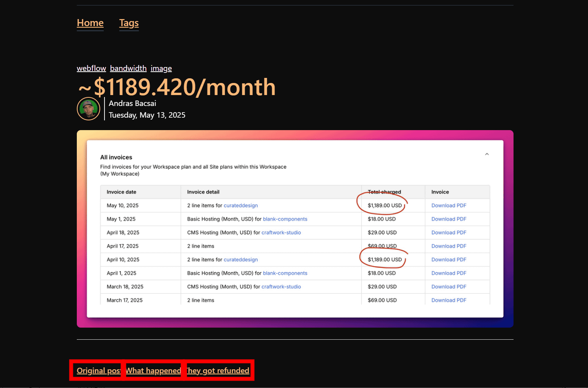The image size is (588, 388).
Task: Click the Total charged column header
Action: 384,192
